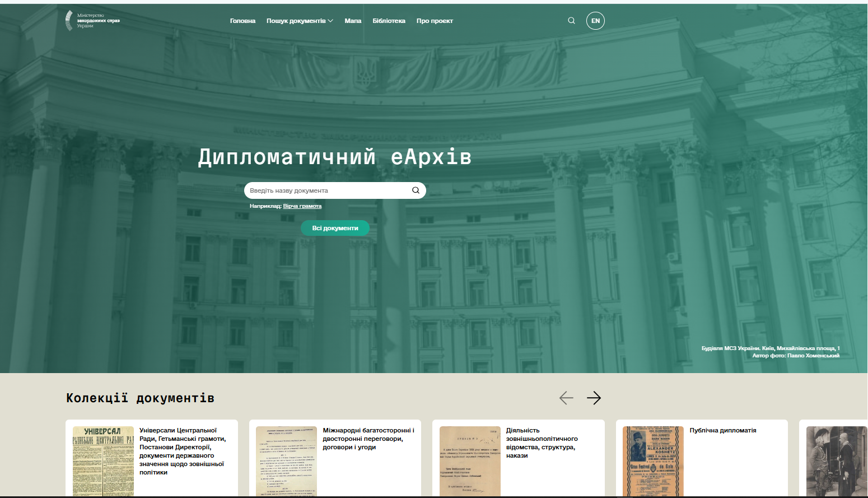Open the Мапа page

pyautogui.click(x=352, y=20)
